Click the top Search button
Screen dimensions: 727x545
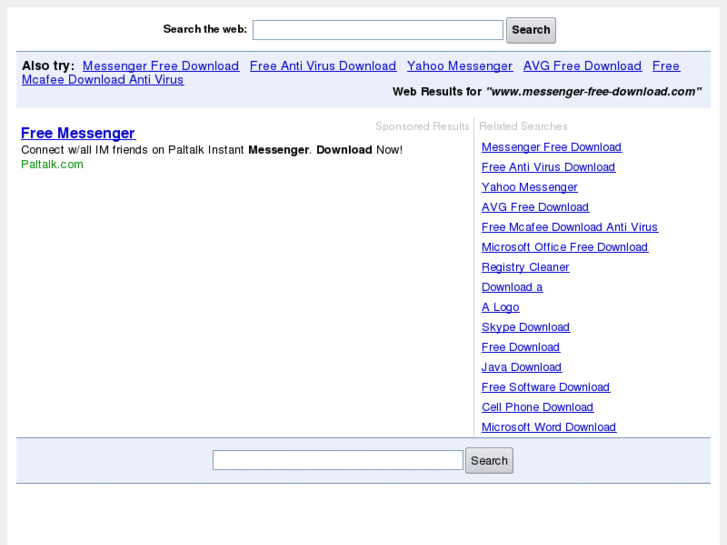(x=531, y=30)
